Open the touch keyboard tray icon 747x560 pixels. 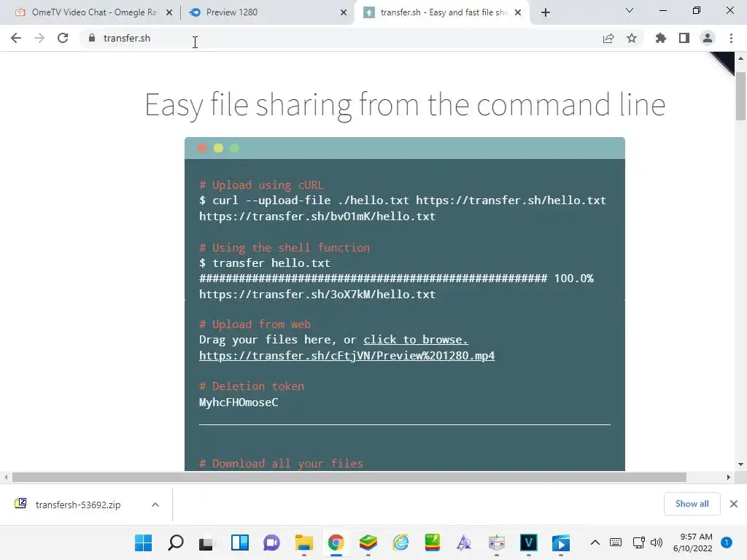click(616, 542)
